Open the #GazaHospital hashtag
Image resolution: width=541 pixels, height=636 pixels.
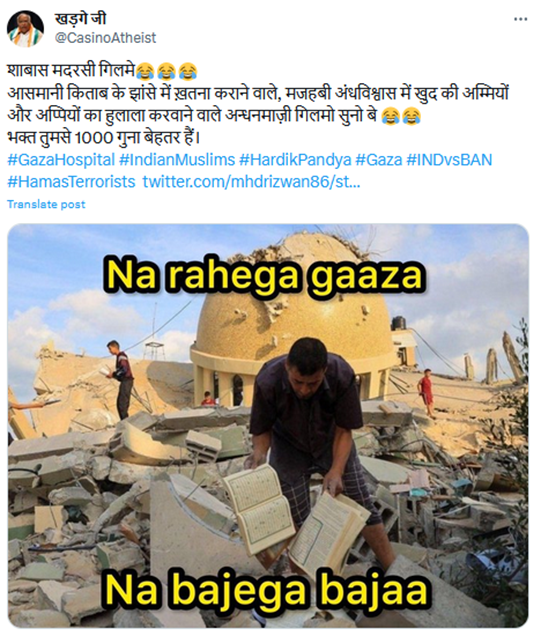(x=61, y=160)
